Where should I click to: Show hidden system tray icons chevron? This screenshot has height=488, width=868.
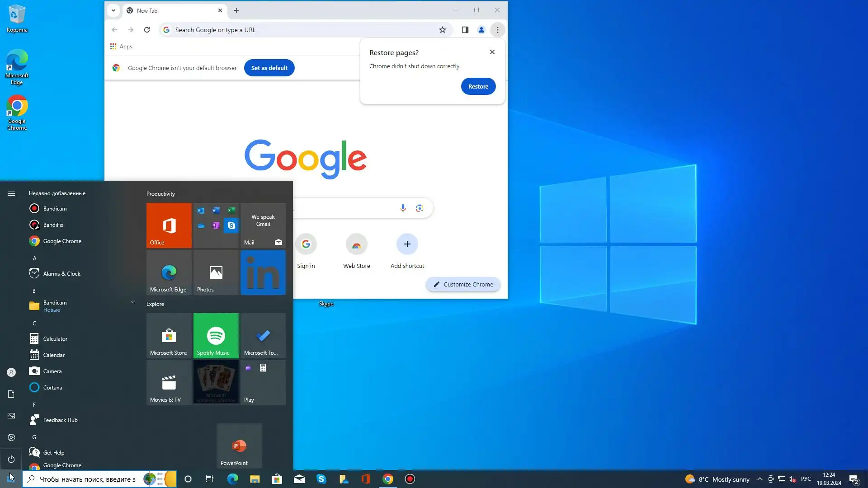759,479
